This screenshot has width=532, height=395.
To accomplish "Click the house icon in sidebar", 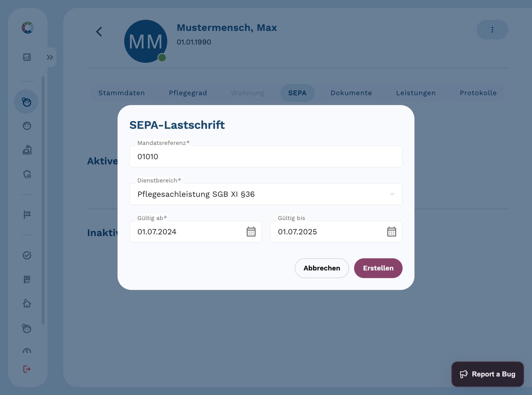I will (x=27, y=303).
